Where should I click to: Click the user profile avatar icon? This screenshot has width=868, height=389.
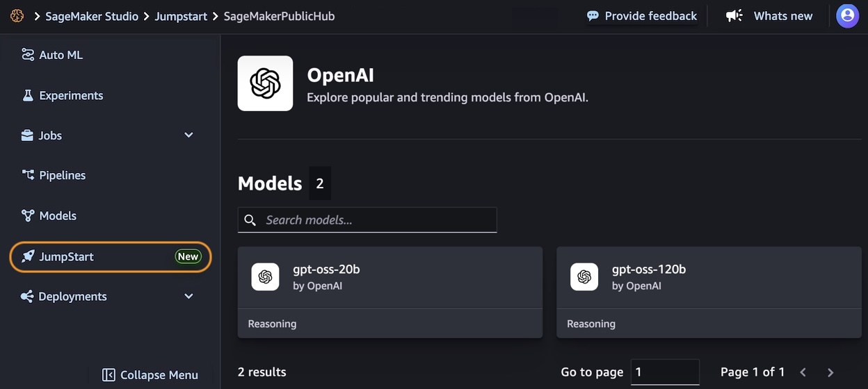point(847,15)
